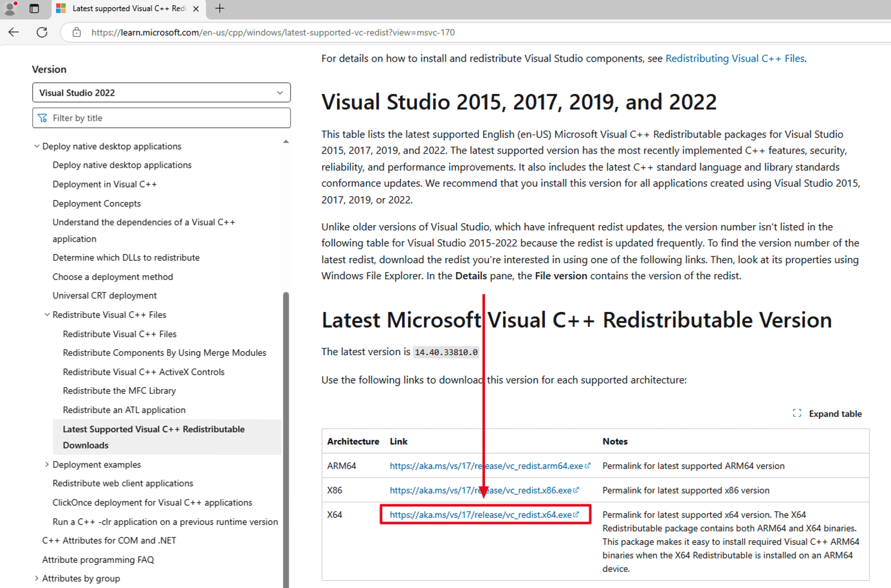The height and width of the screenshot is (588, 891).
Task: Click the Notes column header
Action: click(615, 441)
